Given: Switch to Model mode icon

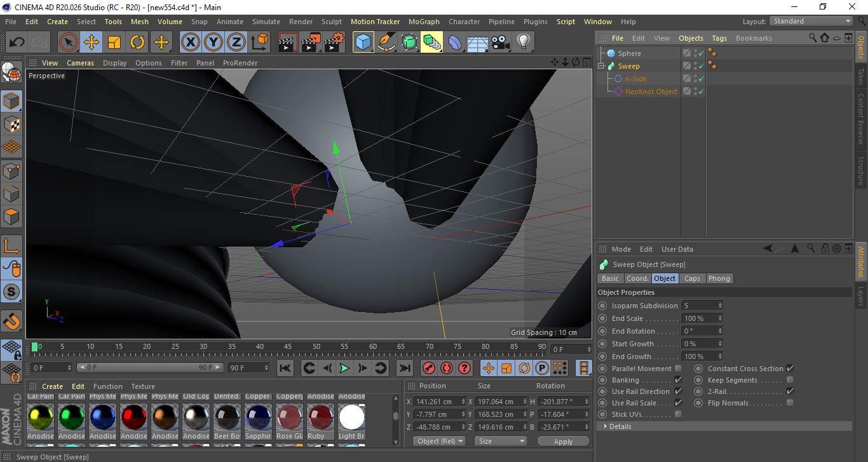Looking at the screenshot, I should 11,101.
